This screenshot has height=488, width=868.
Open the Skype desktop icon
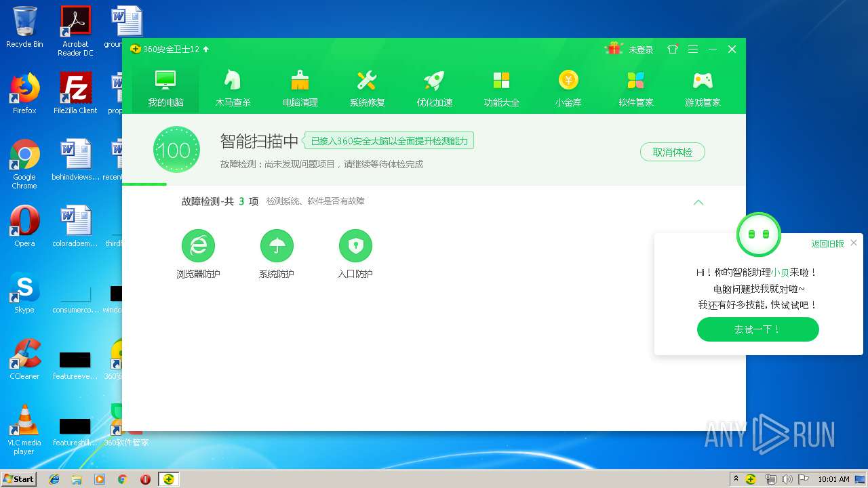tap(24, 293)
